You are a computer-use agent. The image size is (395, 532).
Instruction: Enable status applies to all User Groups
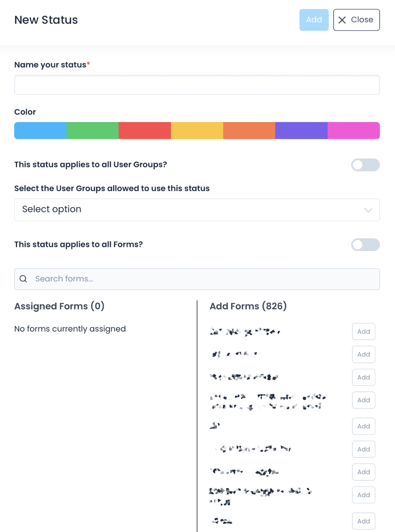(365, 165)
